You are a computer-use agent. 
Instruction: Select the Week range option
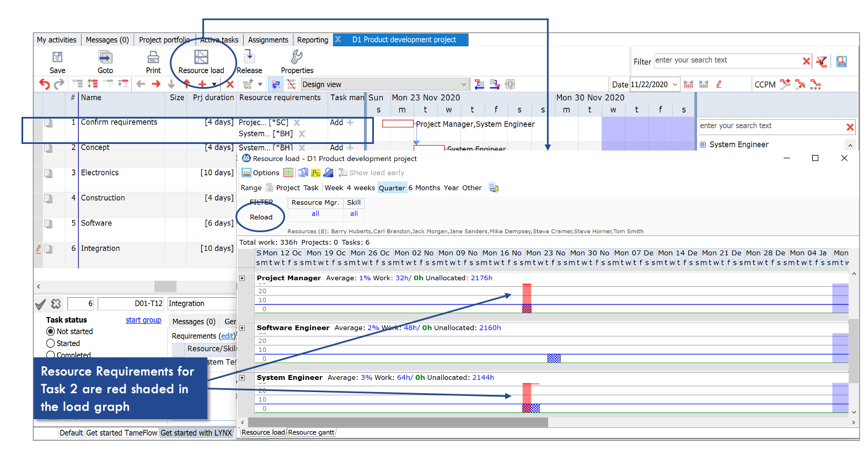click(334, 188)
